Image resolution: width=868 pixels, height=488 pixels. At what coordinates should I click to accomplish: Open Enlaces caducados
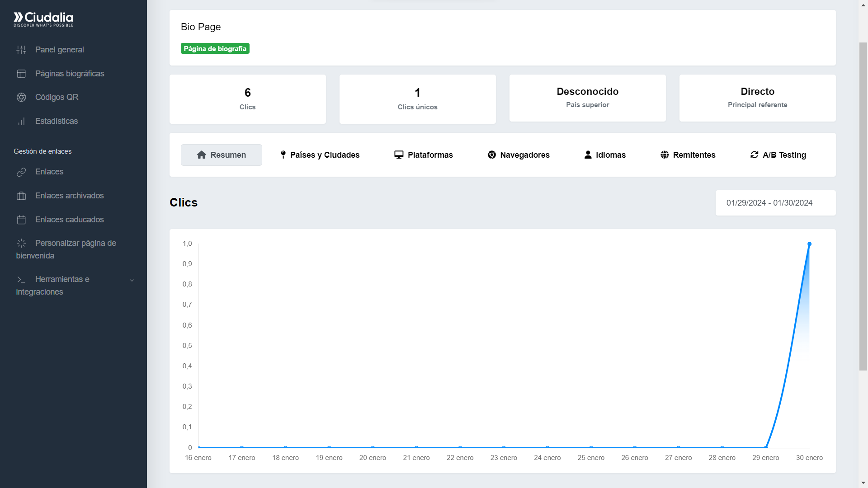[x=69, y=220]
